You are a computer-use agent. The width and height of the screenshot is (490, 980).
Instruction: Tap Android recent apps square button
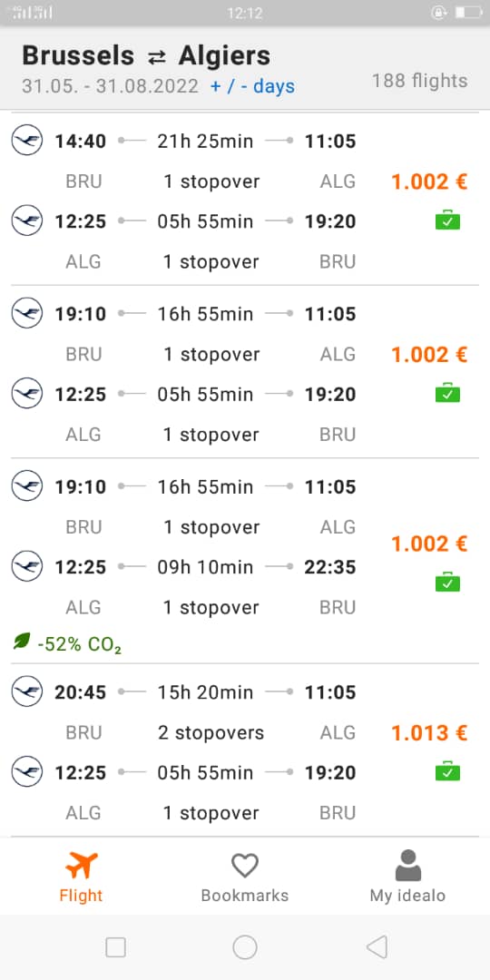tap(115, 947)
